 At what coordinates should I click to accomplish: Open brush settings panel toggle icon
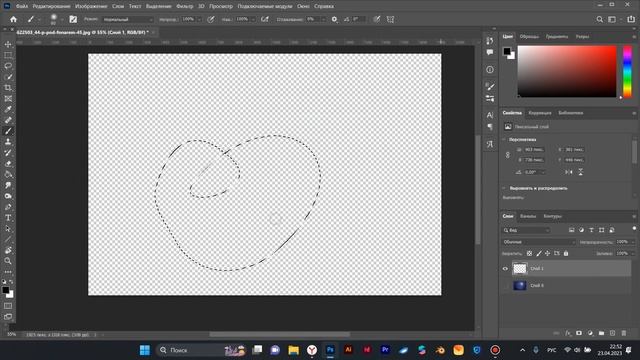pos(73,19)
